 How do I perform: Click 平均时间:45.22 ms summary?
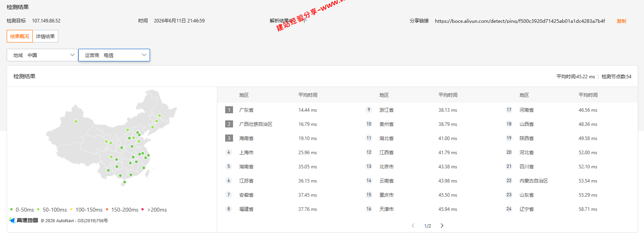pos(576,77)
